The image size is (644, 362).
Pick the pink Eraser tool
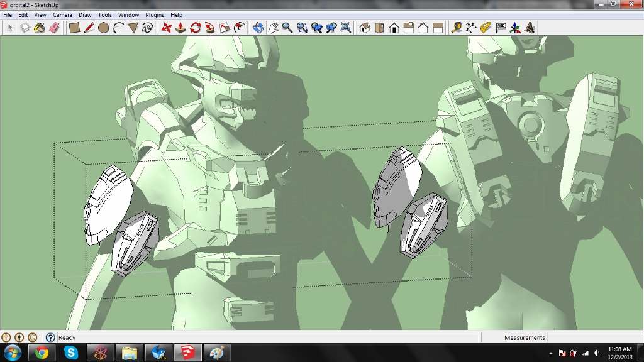pyautogui.click(x=55, y=28)
